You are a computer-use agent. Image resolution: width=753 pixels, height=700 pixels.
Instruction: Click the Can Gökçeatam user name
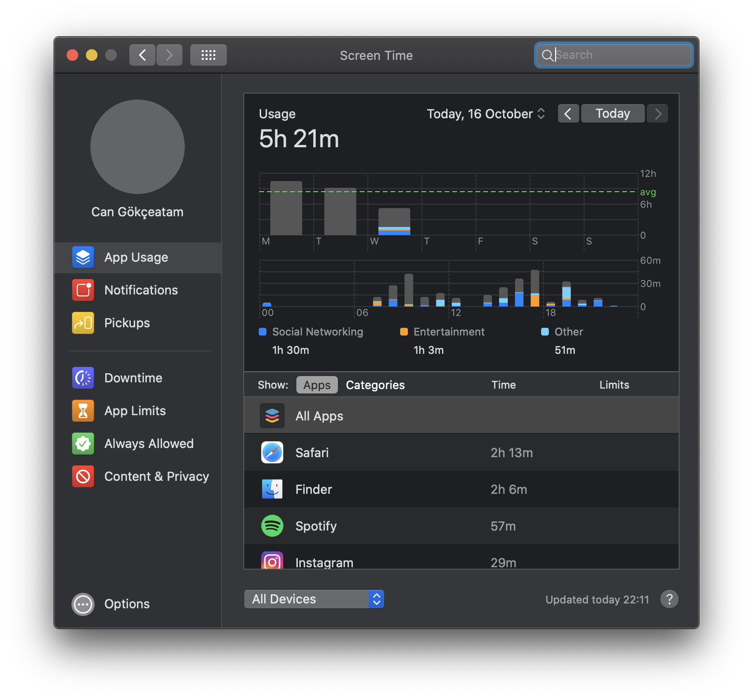(x=138, y=212)
